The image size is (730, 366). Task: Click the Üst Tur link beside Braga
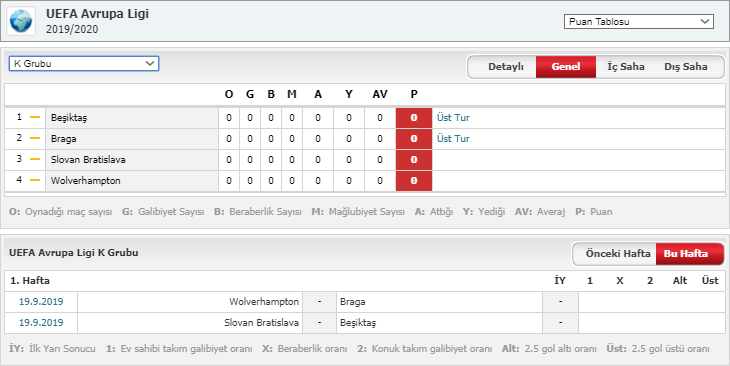point(453,139)
